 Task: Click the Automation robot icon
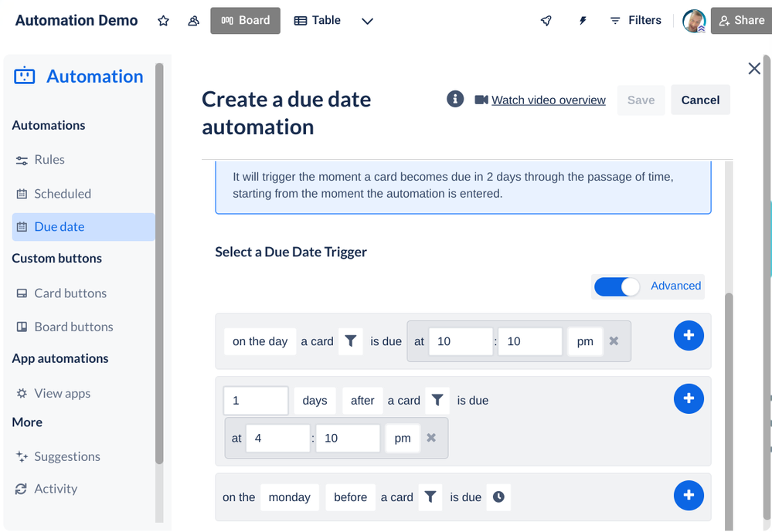24,76
